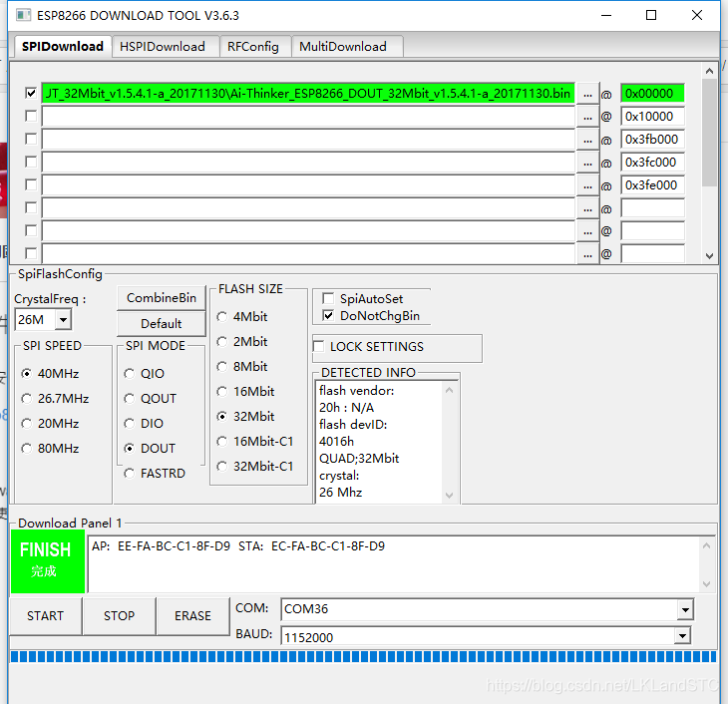Maximize the ESP8266 Download Tool window

pyautogui.click(x=651, y=15)
